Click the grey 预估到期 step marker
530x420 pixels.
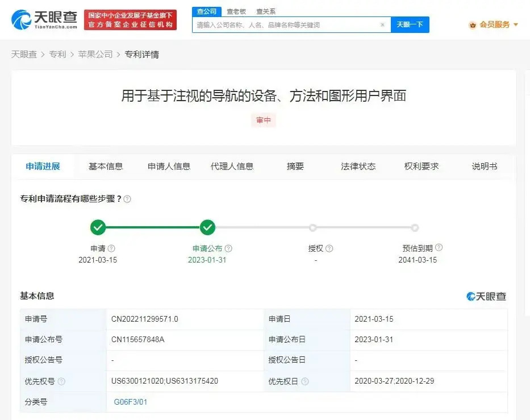415,228
